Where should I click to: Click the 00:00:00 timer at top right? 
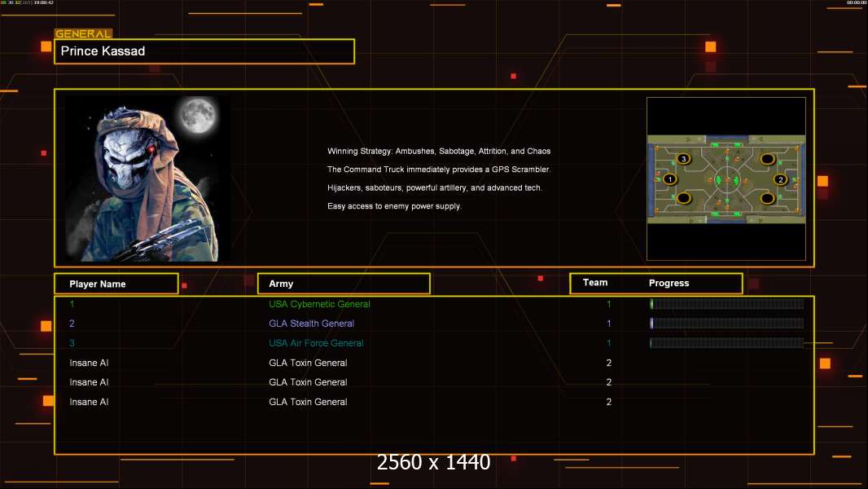(856, 2)
